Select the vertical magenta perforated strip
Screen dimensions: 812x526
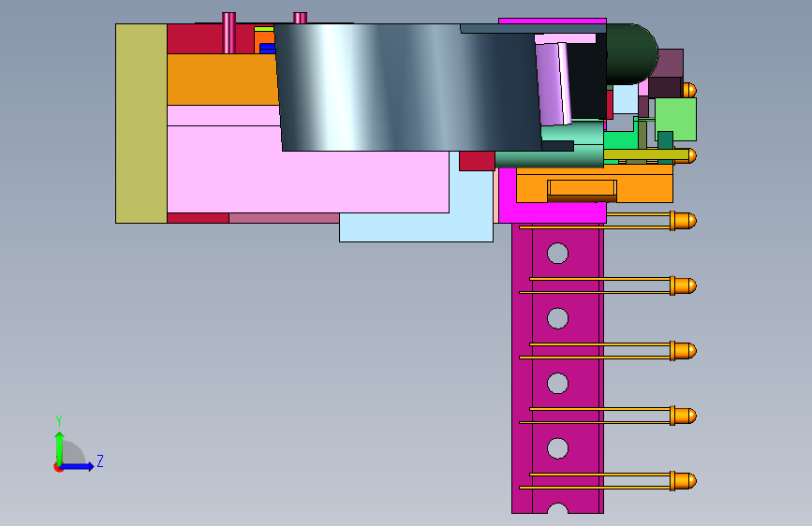coord(557,368)
